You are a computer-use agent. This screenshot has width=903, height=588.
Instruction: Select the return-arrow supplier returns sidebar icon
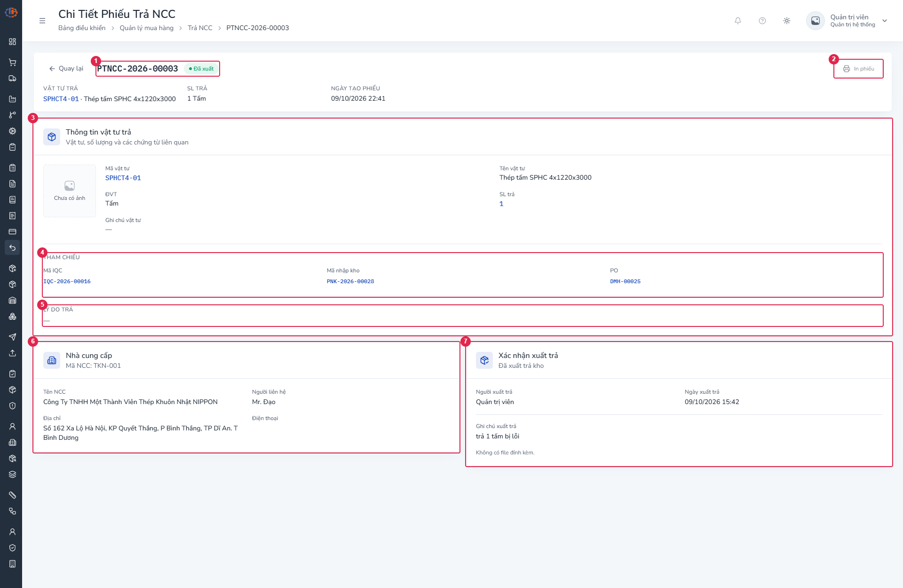(12, 248)
